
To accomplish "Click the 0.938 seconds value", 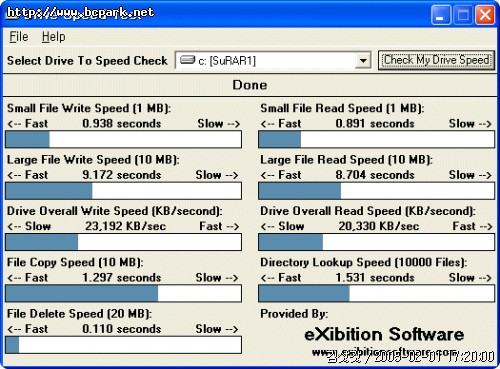I will click(x=122, y=124).
